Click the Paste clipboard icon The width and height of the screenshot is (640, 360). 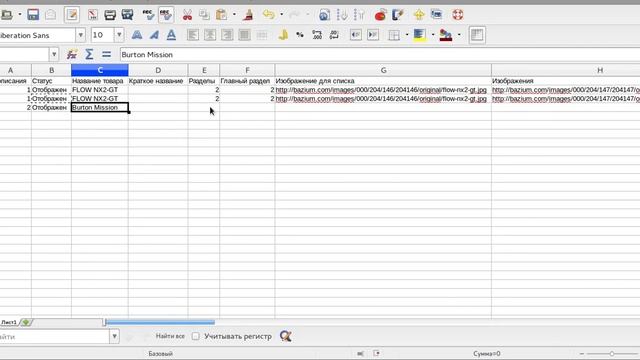[x=221, y=15]
